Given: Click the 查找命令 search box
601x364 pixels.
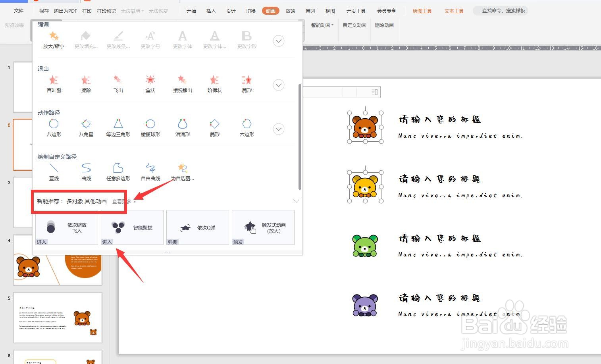Looking at the screenshot, I should click(501, 11).
